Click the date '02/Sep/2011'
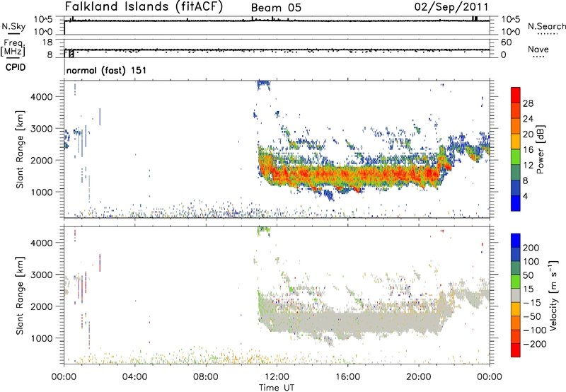566x392 pixels. 451,6
